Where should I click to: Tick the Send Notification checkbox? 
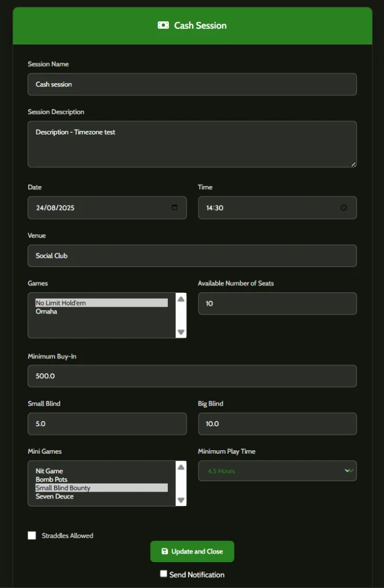click(164, 574)
